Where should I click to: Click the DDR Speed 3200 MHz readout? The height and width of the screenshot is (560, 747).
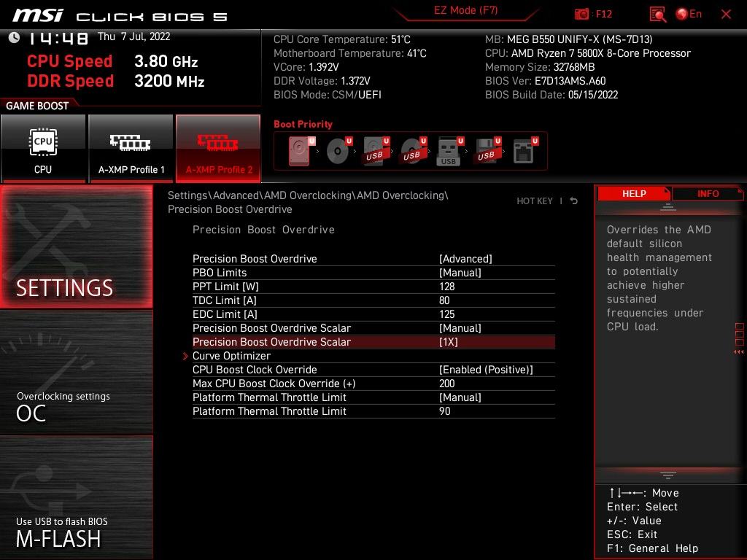click(116, 81)
